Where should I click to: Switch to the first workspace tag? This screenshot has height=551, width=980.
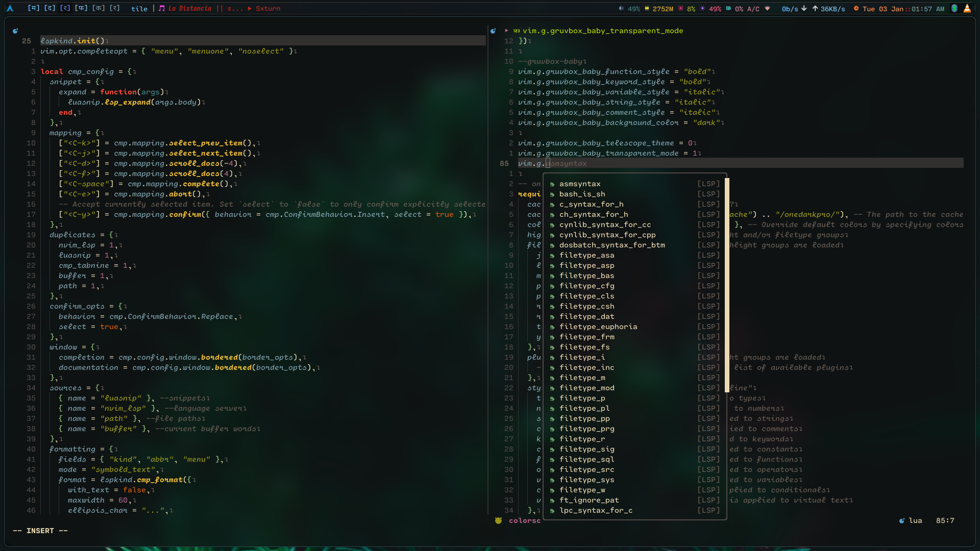34,9
